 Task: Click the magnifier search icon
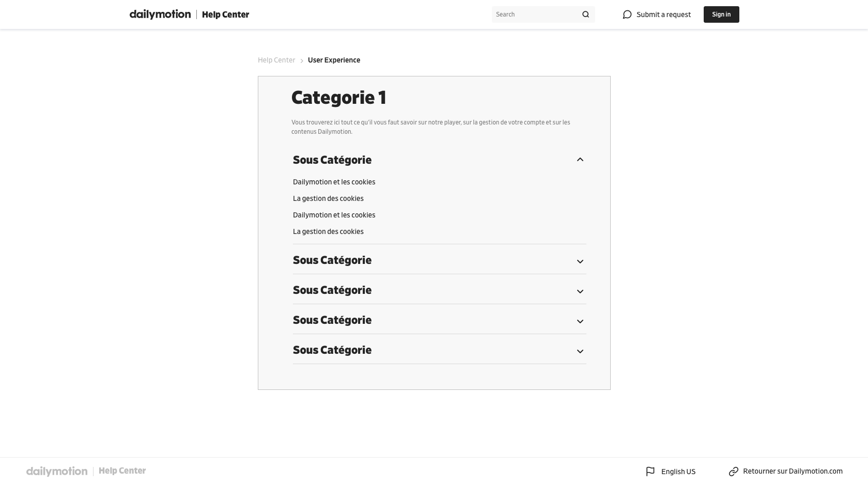coord(585,14)
